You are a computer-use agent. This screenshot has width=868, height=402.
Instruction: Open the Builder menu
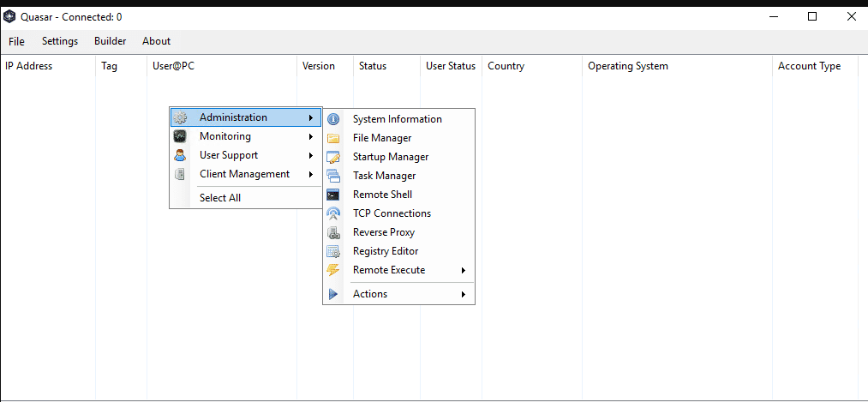(x=110, y=41)
